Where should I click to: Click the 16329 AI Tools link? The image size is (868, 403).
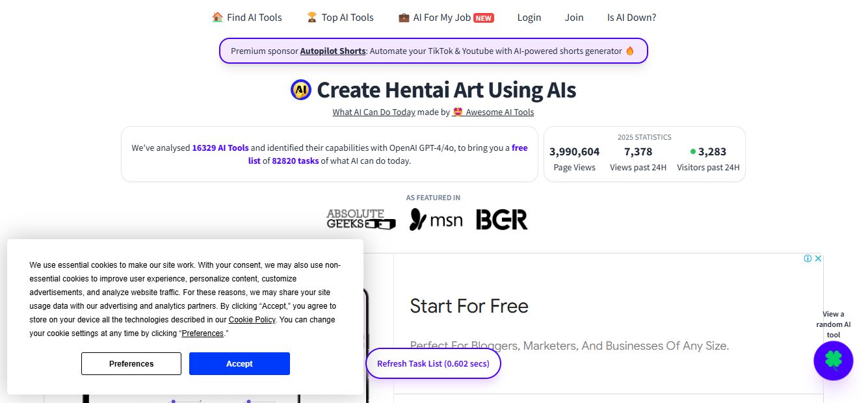(220, 148)
